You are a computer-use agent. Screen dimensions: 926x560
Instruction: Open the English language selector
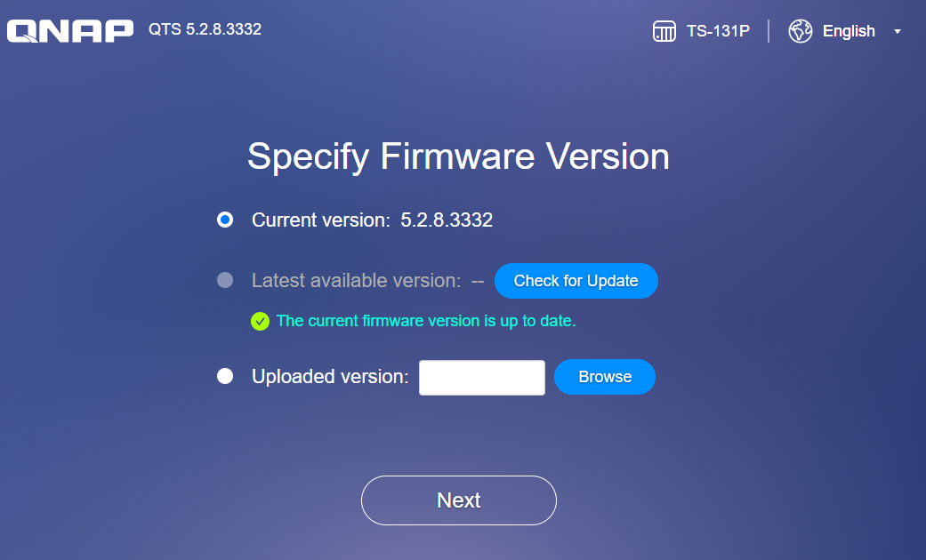(x=849, y=31)
